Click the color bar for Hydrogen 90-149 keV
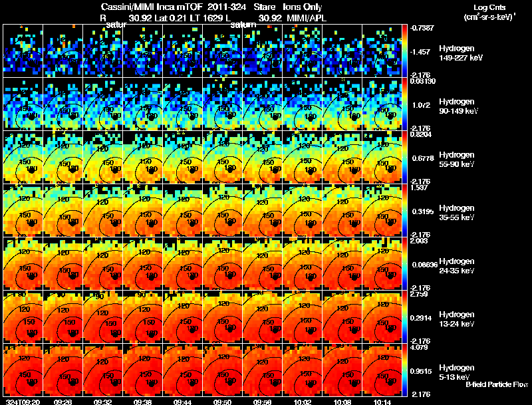Screen dimensions: 532x405 coord(404,104)
